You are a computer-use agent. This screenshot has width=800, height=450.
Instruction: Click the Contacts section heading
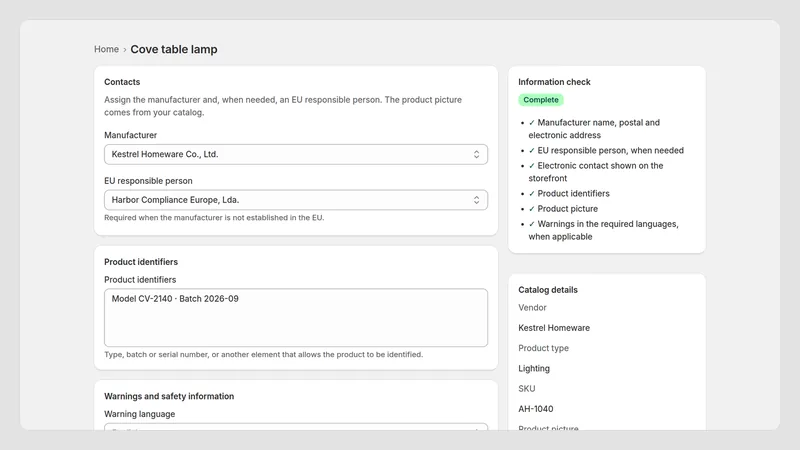click(x=122, y=82)
